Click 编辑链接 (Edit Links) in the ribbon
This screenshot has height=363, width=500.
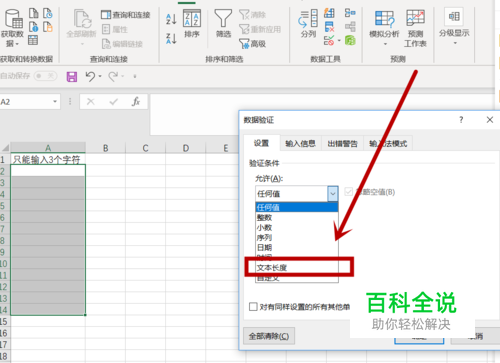click(122, 44)
